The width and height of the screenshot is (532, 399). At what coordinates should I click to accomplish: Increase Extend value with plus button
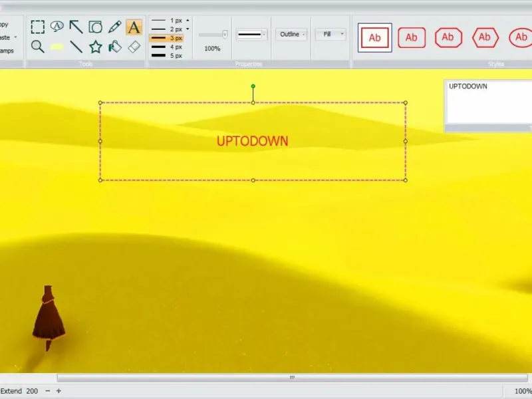pyautogui.click(x=59, y=391)
